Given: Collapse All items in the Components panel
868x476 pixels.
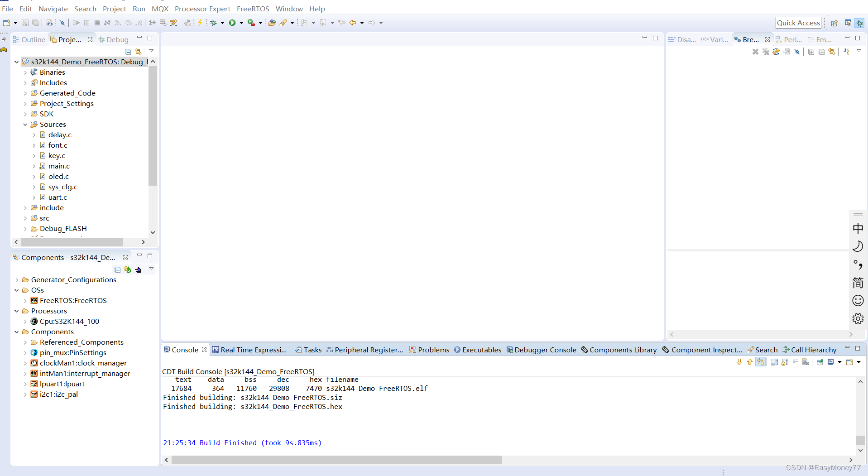Looking at the screenshot, I should pyautogui.click(x=117, y=269).
